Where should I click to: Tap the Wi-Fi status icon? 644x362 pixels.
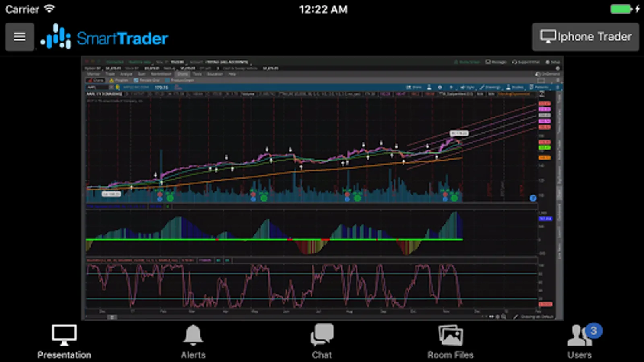(49, 8)
